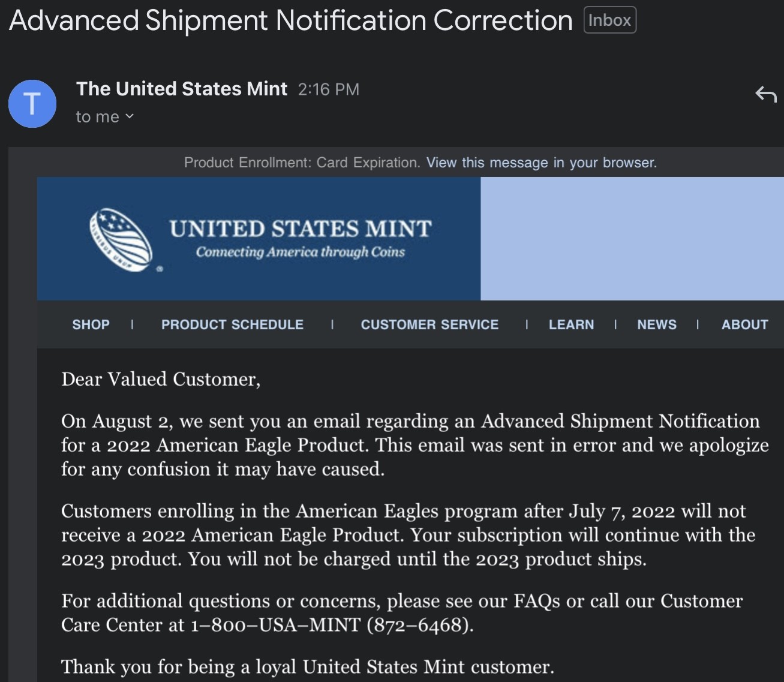The width and height of the screenshot is (784, 682).
Task: Open 'View this message in your browser' link
Action: click(x=541, y=163)
